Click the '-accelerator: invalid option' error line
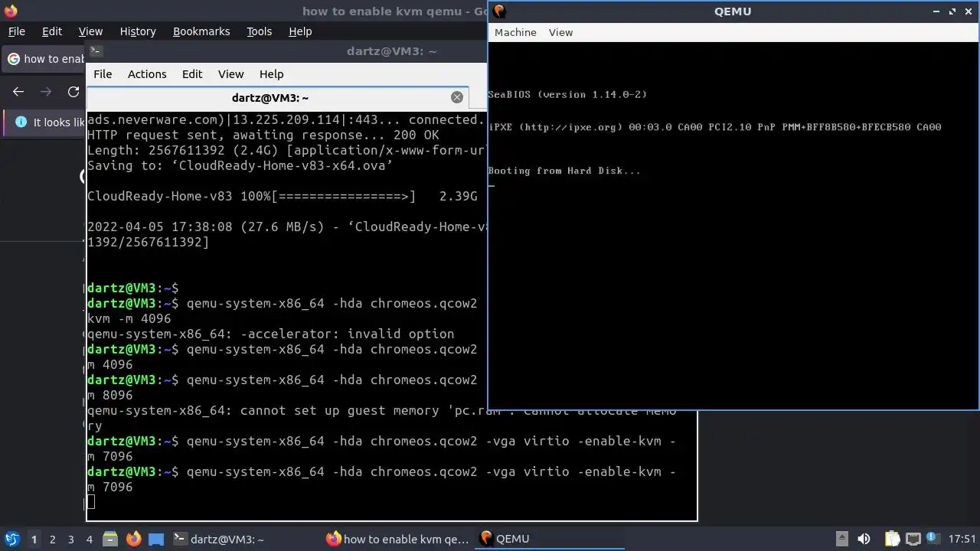This screenshot has width=980, height=551. point(270,334)
